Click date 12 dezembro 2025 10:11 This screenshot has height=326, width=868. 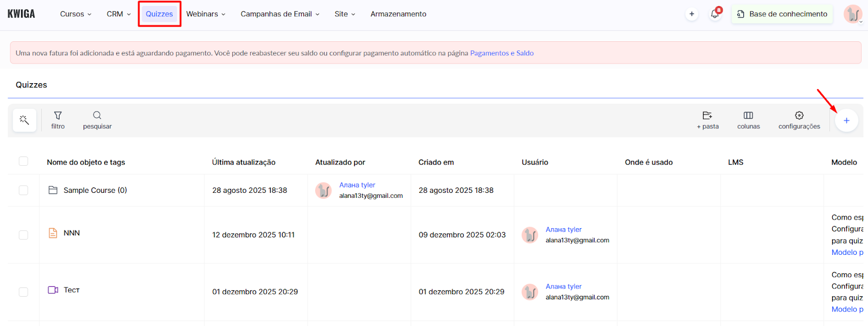[253, 235]
